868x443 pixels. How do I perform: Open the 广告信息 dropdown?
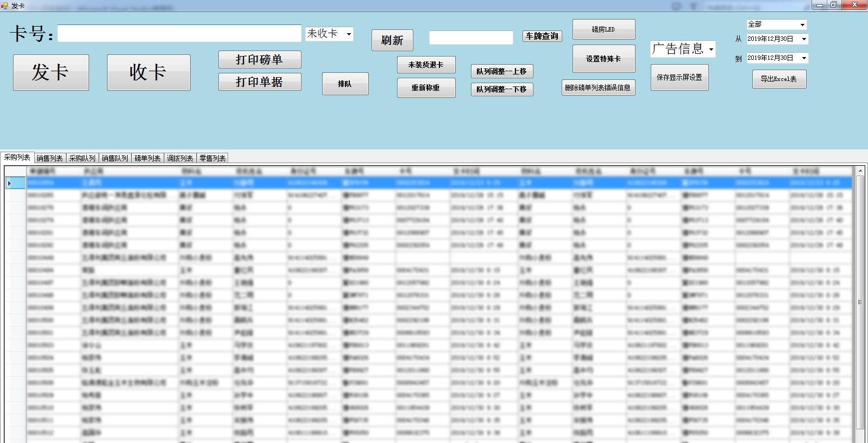tap(710, 49)
